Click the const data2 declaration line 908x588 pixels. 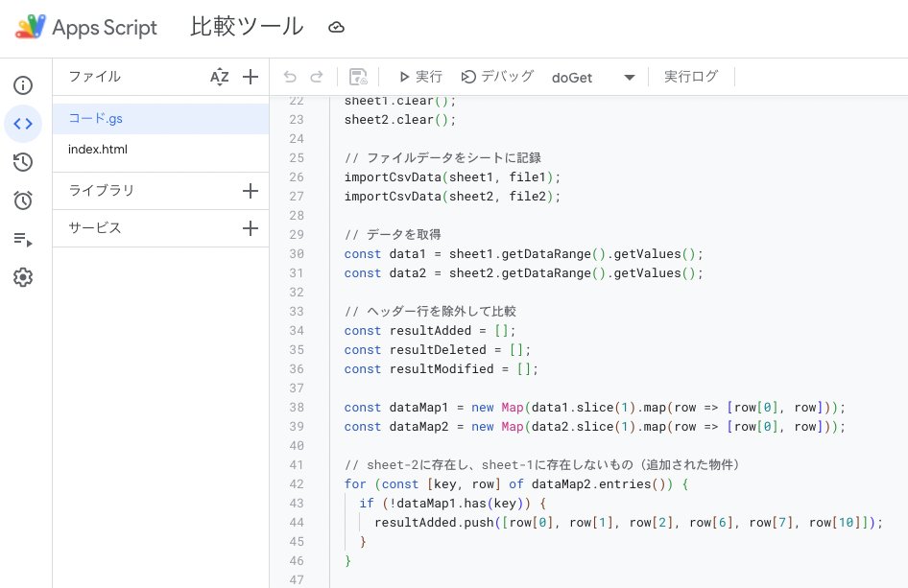(523, 273)
